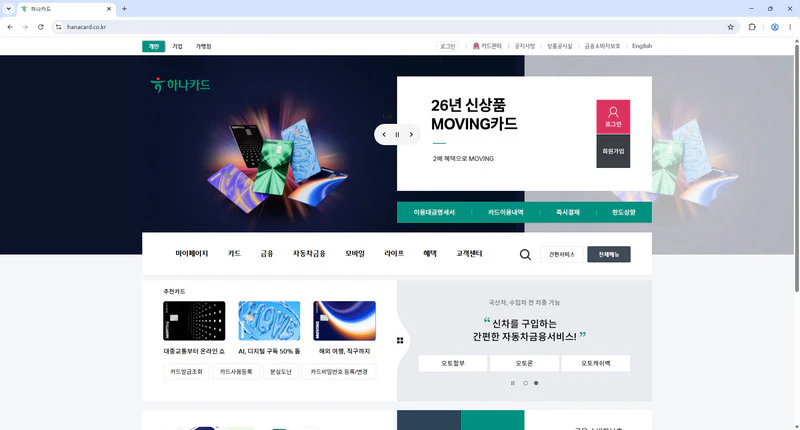Open the tab search dropdown arrow
The width and height of the screenshot is (800, 430).
(8, 9)
